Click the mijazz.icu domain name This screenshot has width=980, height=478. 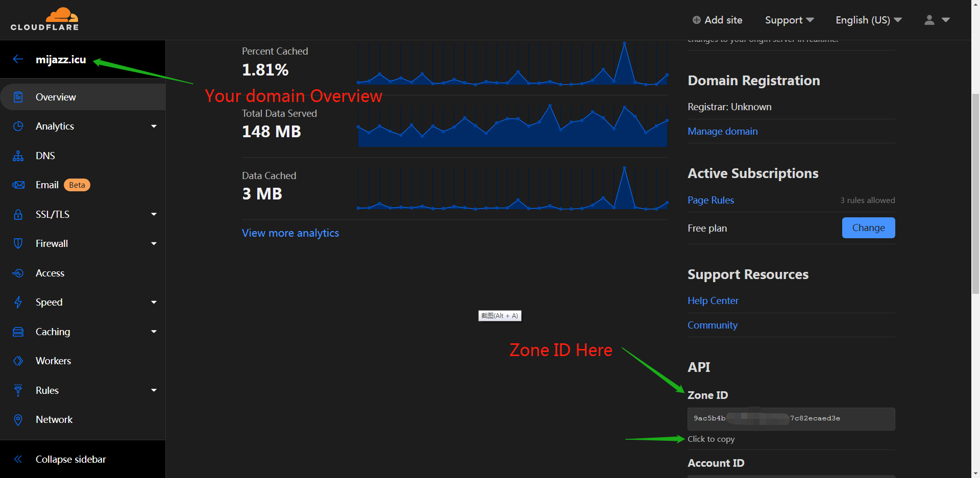[x=61, y=60]
